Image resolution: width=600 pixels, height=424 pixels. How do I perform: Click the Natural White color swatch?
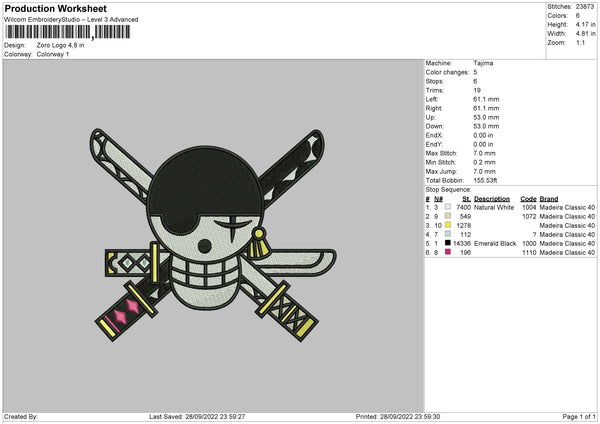447,207
